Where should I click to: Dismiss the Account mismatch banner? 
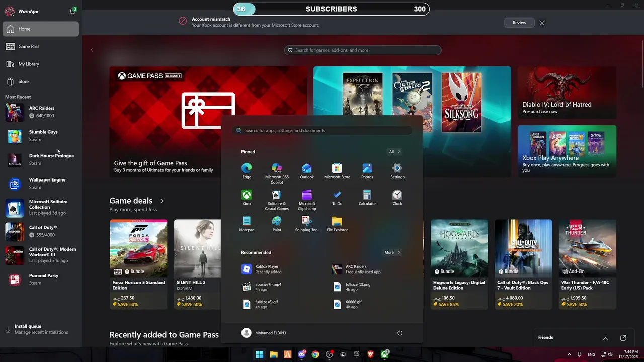coord(542,23)
